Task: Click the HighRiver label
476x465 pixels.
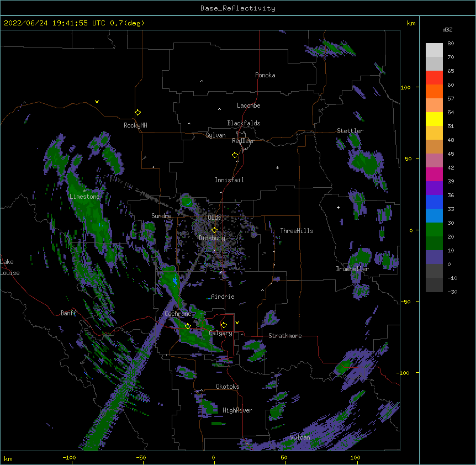Action: coord(237,410)
